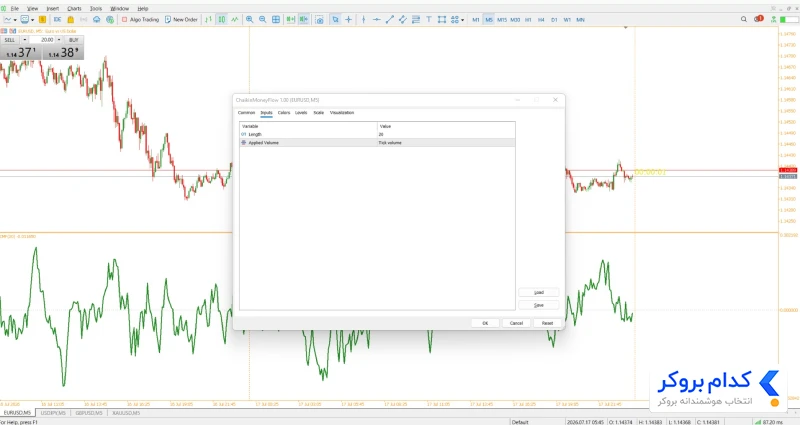Click the Length value field
This screenshot has width=800, height=425.
pos(446,134)
